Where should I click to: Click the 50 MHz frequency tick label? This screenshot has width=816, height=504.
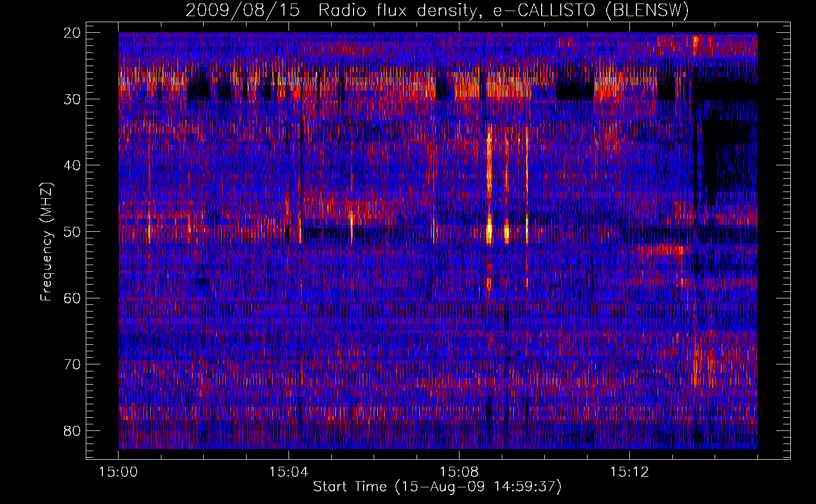click(73, 232)
